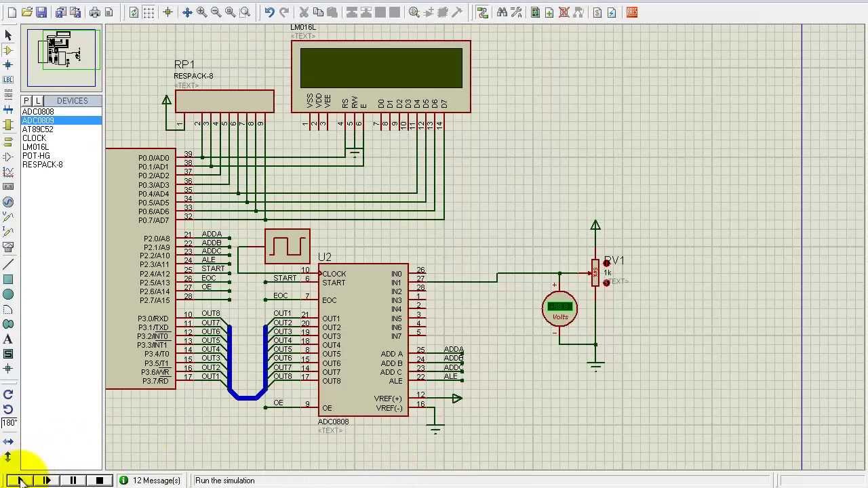Rotate the object anti-clockwise
This screenshot has width=868, height=488.
click(8, 409)
